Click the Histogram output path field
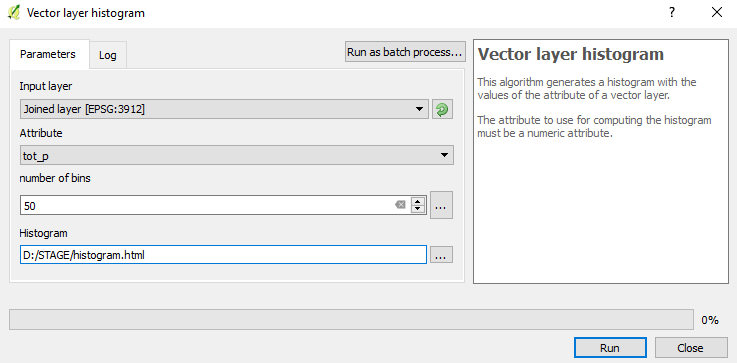 tap(223, 255)
